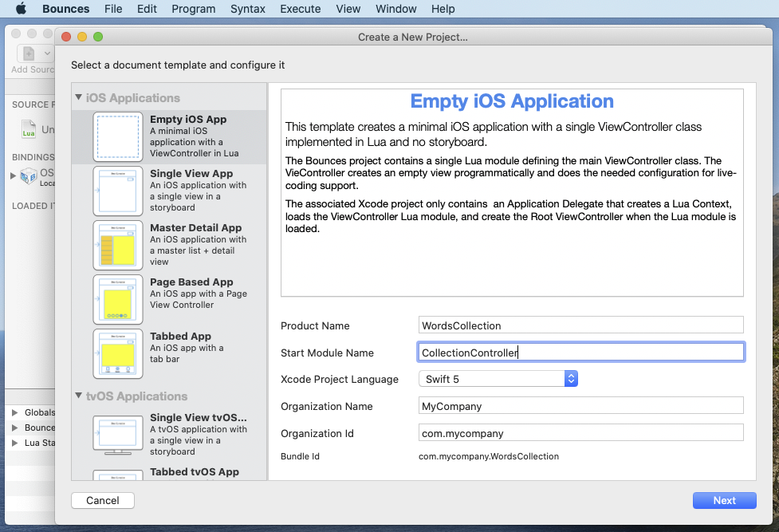Click the Single View tvOS title text
Screen dimensions: 779x532
click(x=199, y=418)
